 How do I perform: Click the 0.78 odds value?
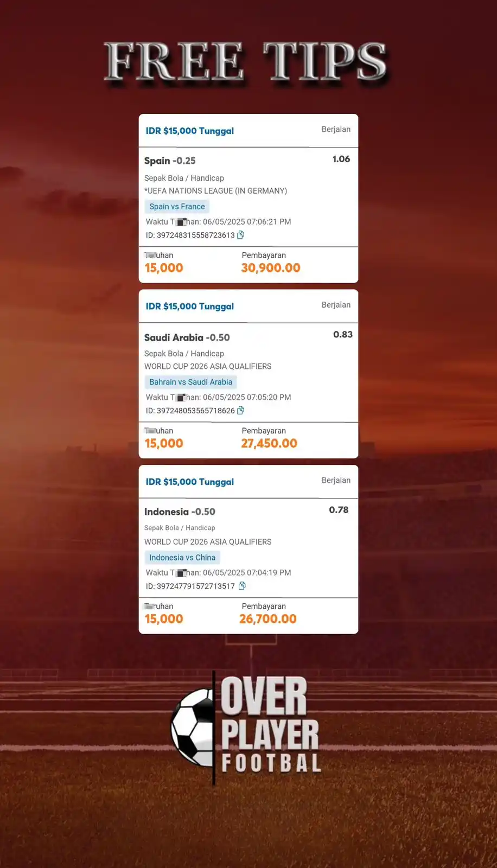click(339, 510)
